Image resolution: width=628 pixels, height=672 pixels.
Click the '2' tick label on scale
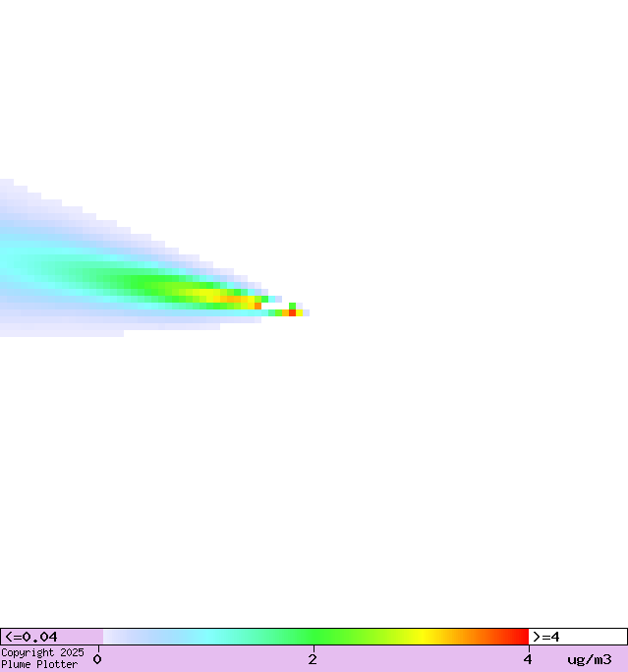coord(313,659)
